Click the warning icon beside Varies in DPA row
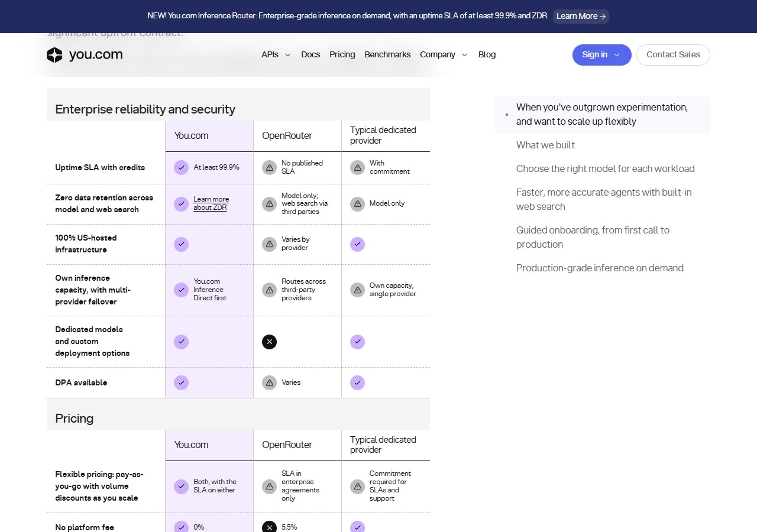 (x=269, y=382)
